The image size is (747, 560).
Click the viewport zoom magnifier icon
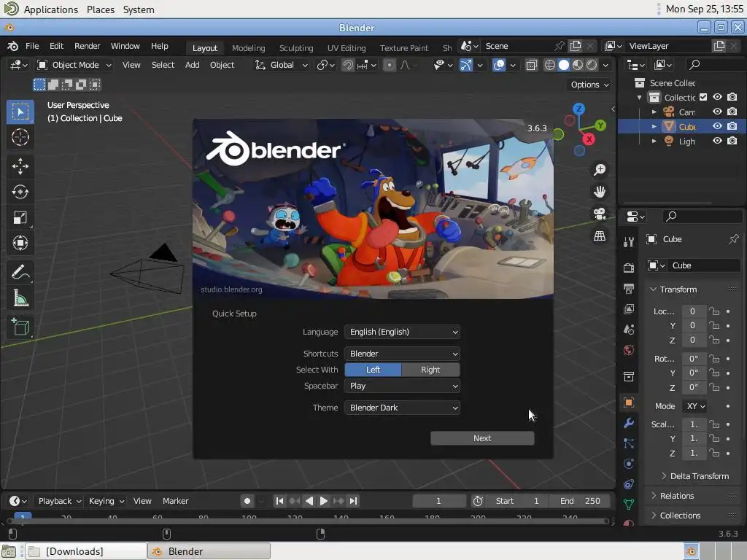(600, 169)
